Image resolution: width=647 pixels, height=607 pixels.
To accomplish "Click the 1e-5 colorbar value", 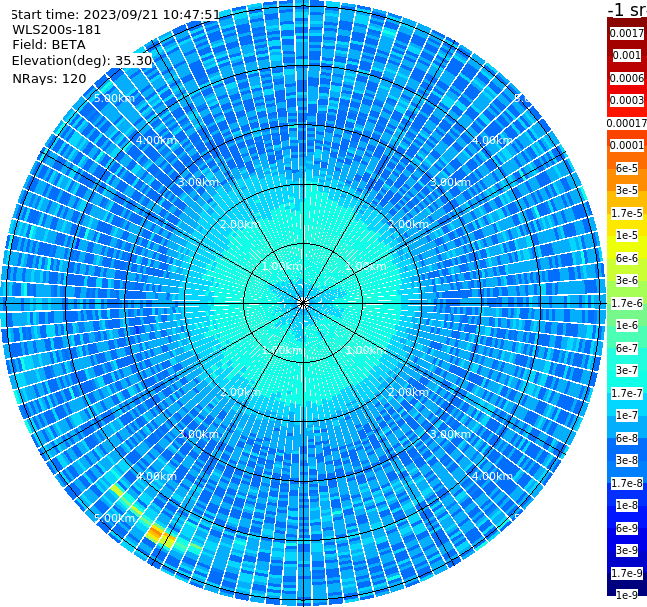I will click(x=627, y=235).
